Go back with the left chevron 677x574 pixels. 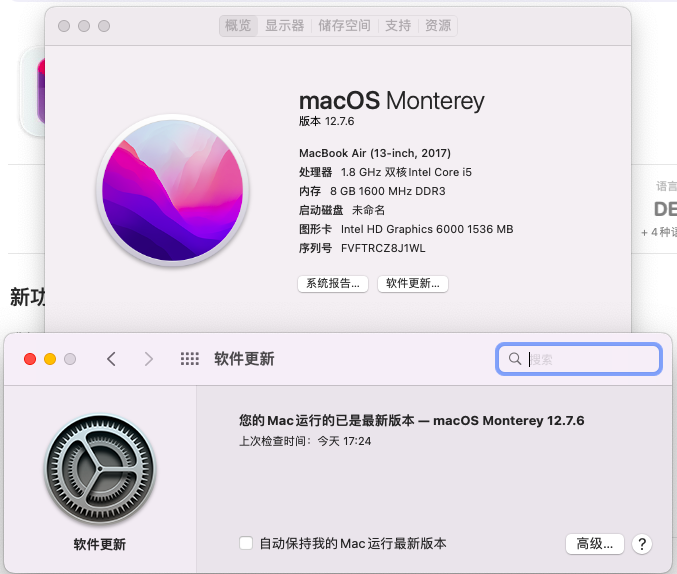tap(111, 359)
